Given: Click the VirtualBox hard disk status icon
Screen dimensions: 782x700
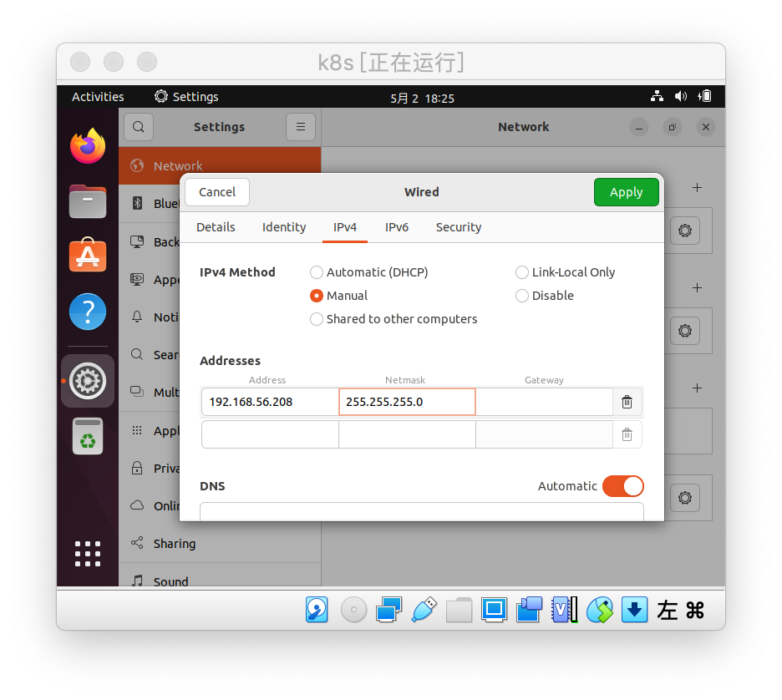Looking at the screenshot, I should (x=317, y=610).
